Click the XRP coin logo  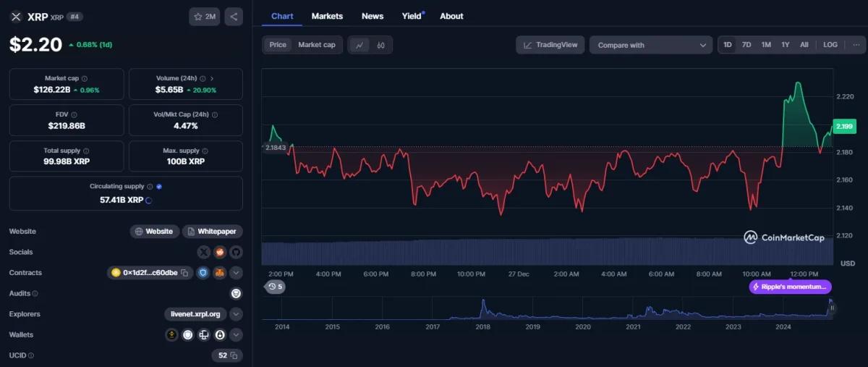pyautogui.click(x=16, y=17)
